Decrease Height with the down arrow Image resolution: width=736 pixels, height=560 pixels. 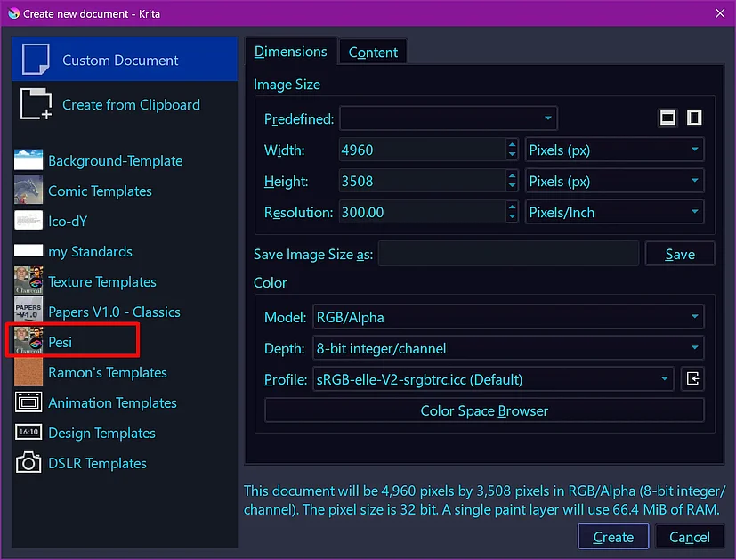click(x=512, y=186)
